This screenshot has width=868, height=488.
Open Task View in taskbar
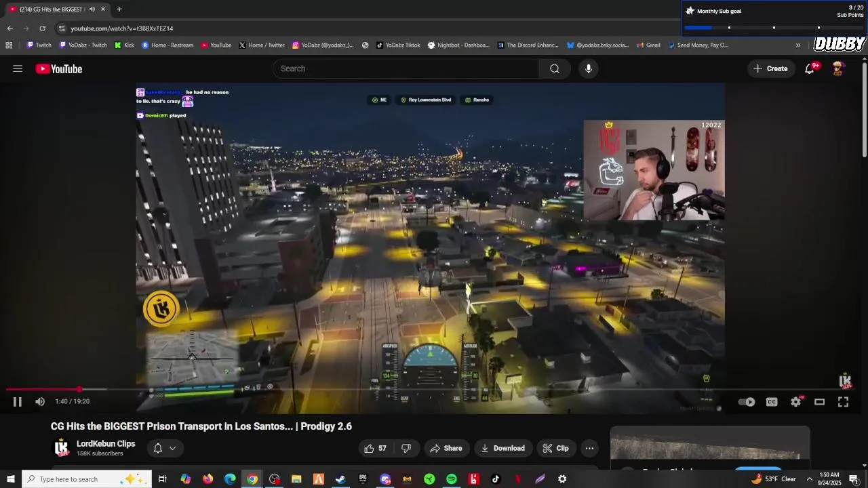[163, 479]
